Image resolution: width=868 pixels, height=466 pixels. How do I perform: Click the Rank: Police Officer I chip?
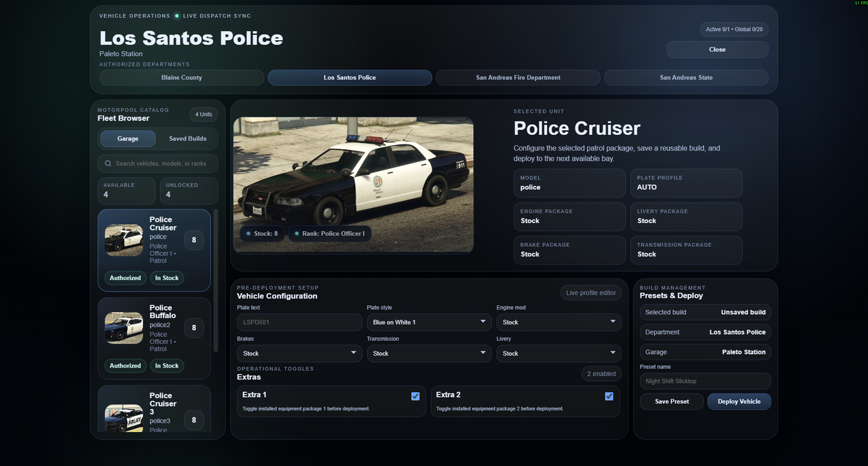(x=330, y=233)
